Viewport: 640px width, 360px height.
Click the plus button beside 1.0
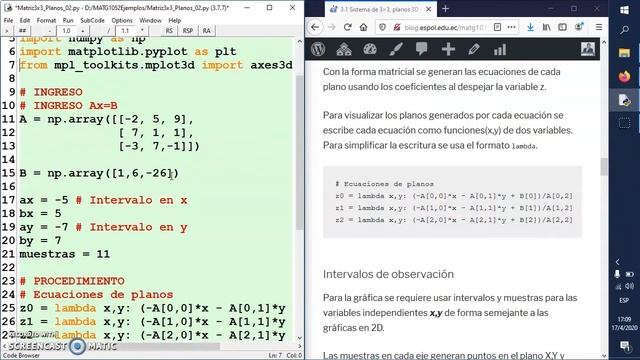tap(82, 31)
